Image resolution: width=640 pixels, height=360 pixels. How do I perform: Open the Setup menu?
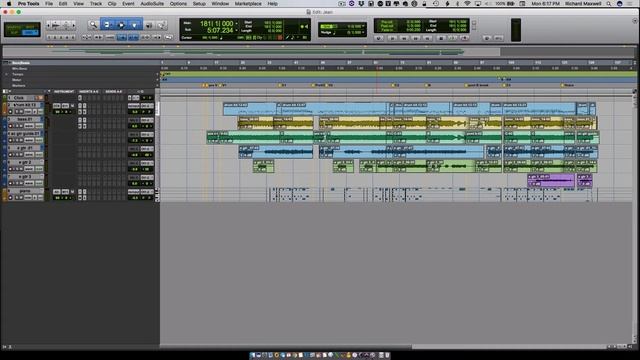pos(199,4)
